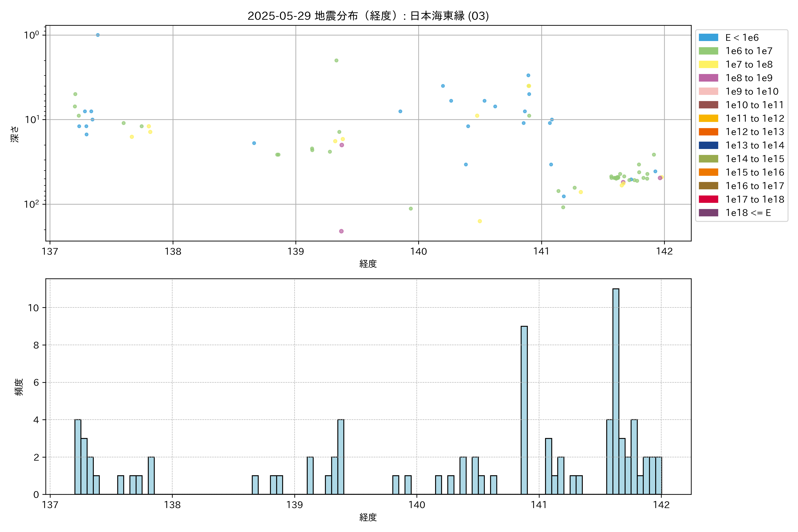Click the blue point at depth 10^0
798x532 pixels.
click(x=98, y=35)
